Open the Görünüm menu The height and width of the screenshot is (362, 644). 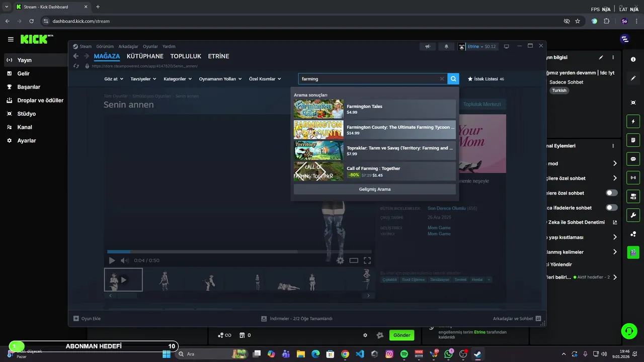(x=105, y=46)
